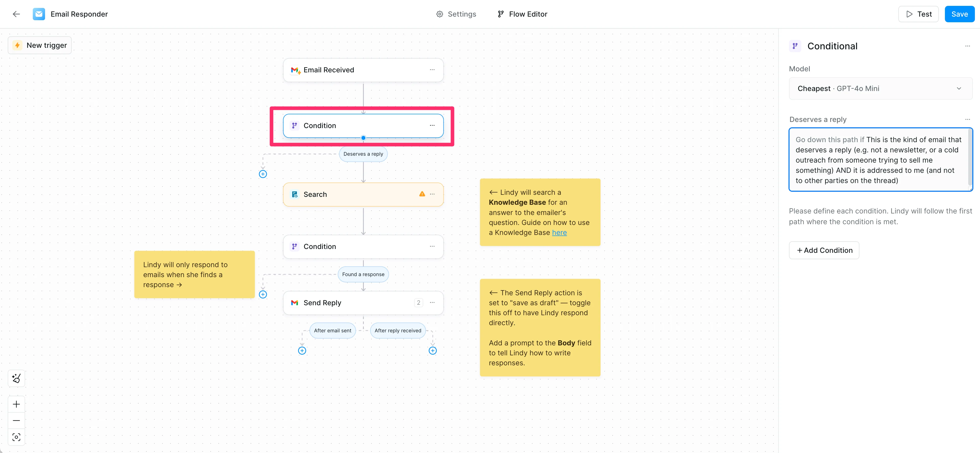980x453 pixels.
Task: Open the Email Received node options ellipsis
Action: (x=432, y=70)
